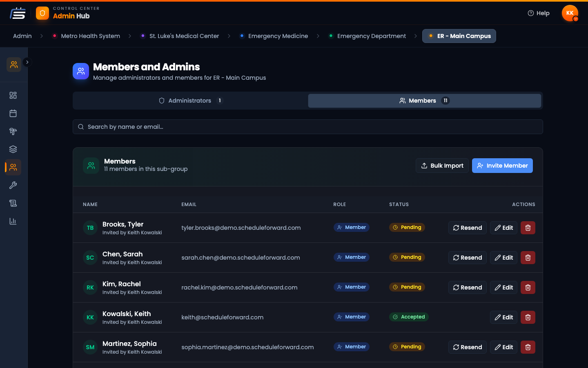Delete Keith Kowalski with trash icon
588x368 pixels.
(x=528, y=317)
